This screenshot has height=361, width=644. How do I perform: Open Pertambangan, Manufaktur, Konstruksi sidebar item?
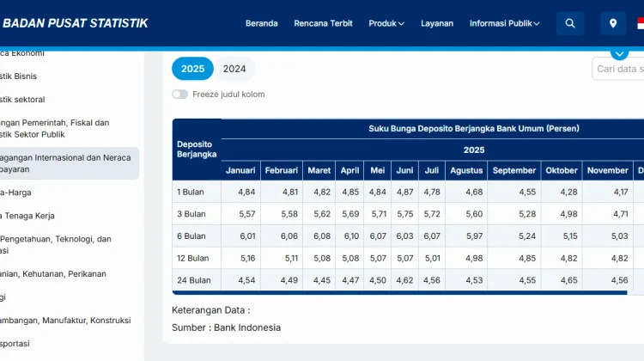65,321
